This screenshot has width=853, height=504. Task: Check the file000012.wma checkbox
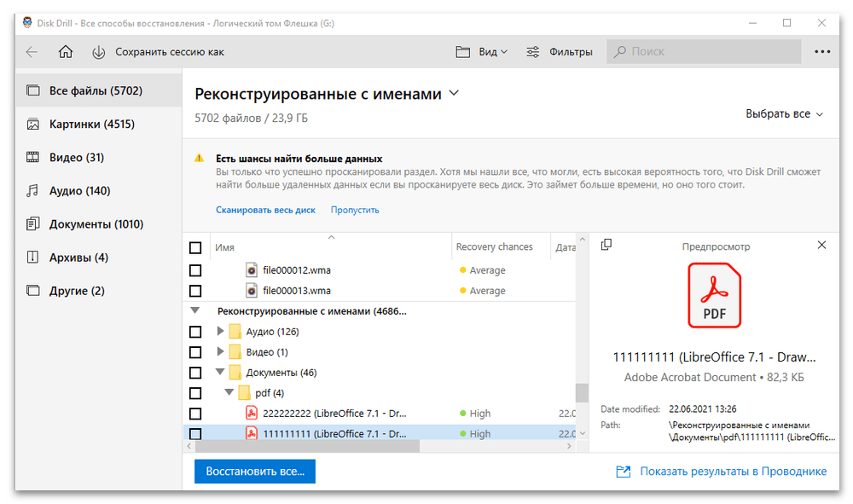point(195,270)
